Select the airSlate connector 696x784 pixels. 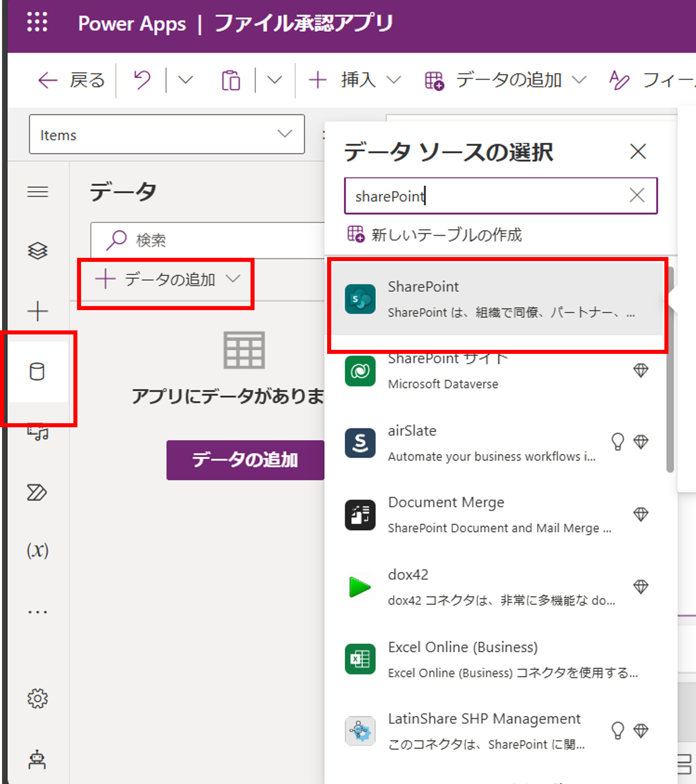498,443
